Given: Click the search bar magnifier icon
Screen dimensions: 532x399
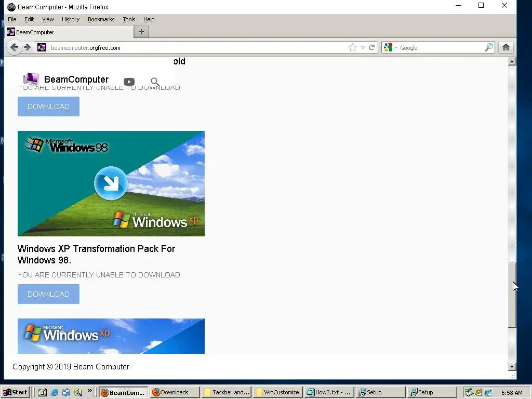Looking at the screenshot, I should (x=488, y=47).
